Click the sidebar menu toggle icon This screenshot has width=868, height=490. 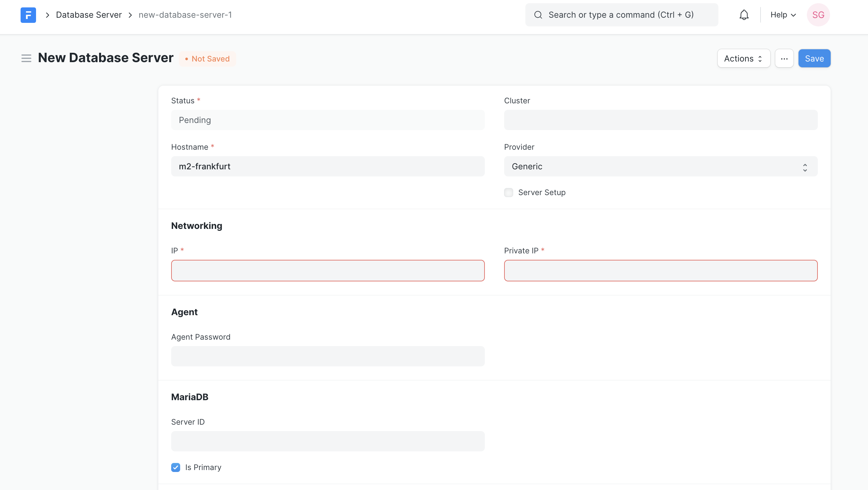26,58
